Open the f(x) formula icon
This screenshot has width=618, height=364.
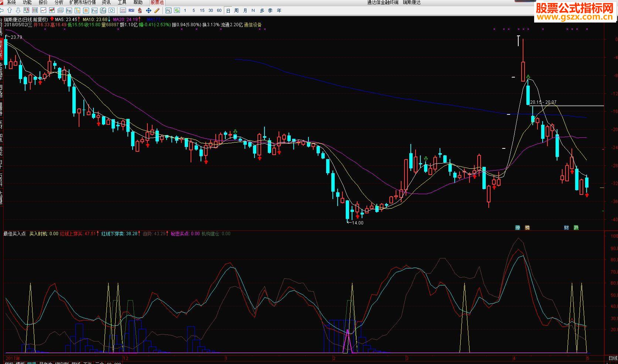point(103,10)
